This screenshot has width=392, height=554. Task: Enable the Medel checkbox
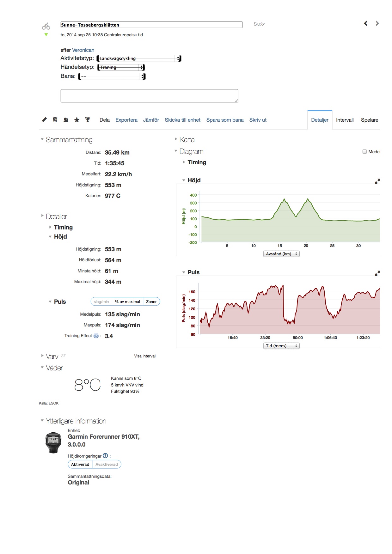click(x=364, y=152)
